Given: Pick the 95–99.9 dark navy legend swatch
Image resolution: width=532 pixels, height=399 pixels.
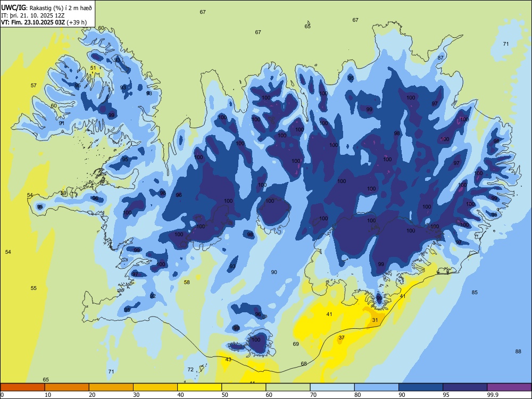Looking at the screenshot, I should pyautogui.click(x=465, y=387).
